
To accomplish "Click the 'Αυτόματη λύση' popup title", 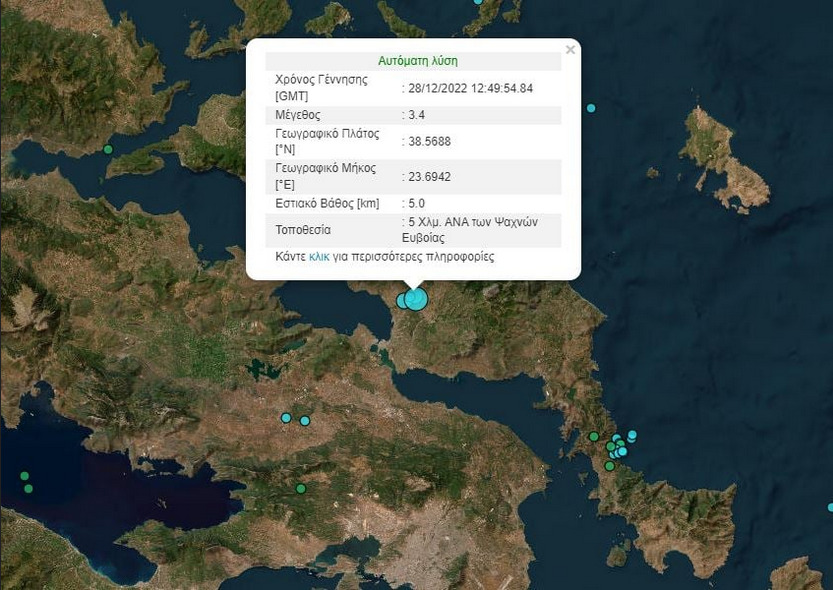I will tap(418, 61).
